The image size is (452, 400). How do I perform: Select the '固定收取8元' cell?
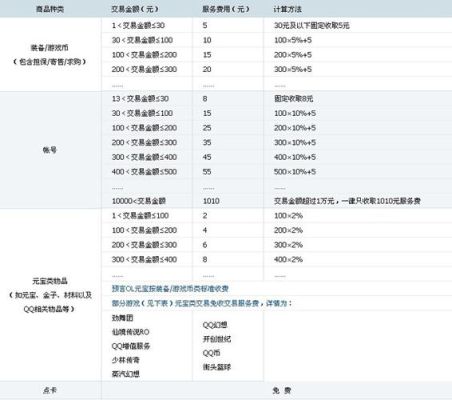tap(294, 99)
